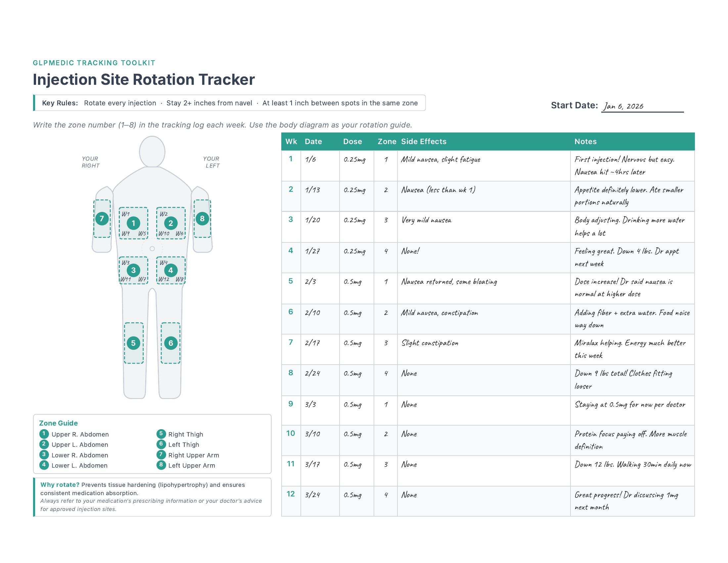Select zone 2 marker on the body diagram
Screen dimensions: 728x563
[x=171, y=224]
